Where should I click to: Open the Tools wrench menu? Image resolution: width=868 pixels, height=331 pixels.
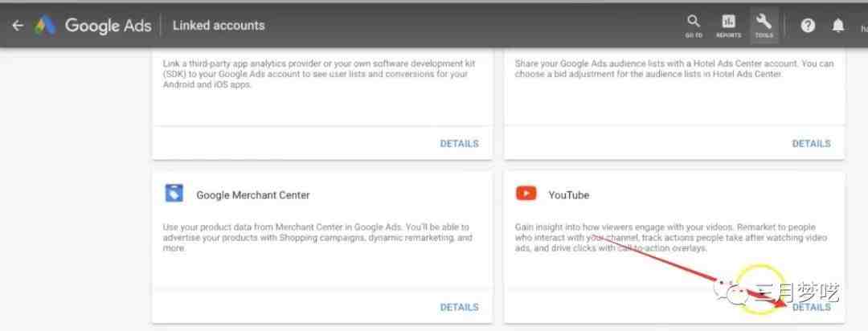764,25
